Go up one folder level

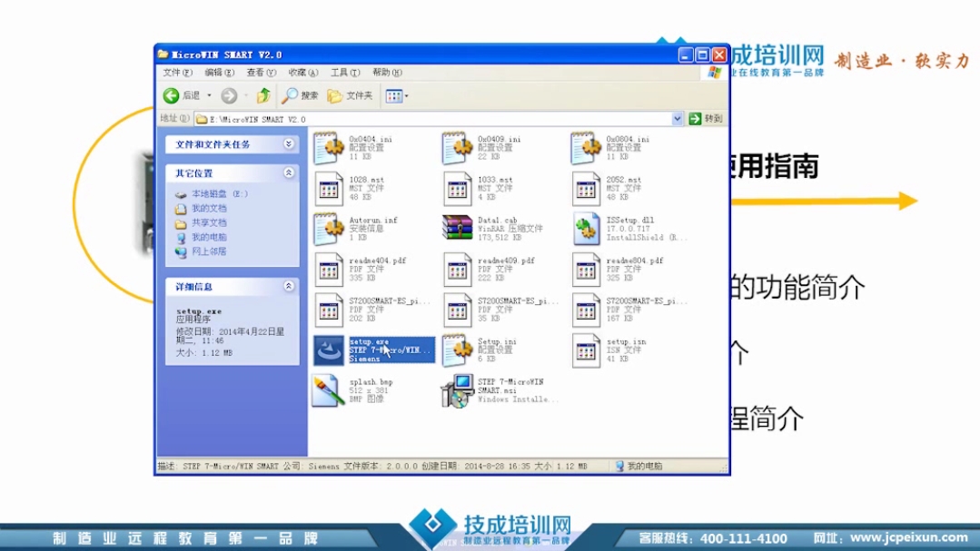point(263,95)
